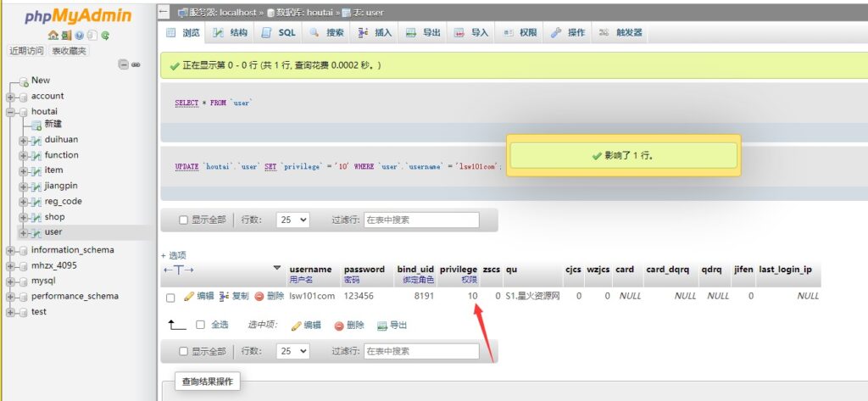Expand the information_schema database node

tap(10, 251)
